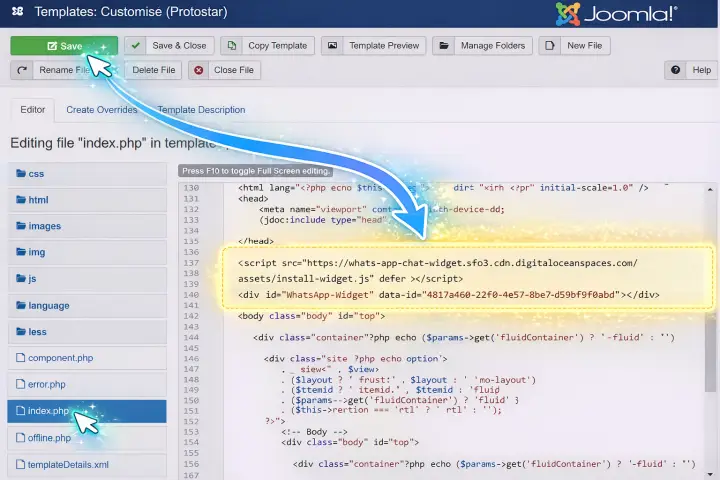Expand the css folder
The height and width of the screenshot is (480, 720).
coord(36,174)
